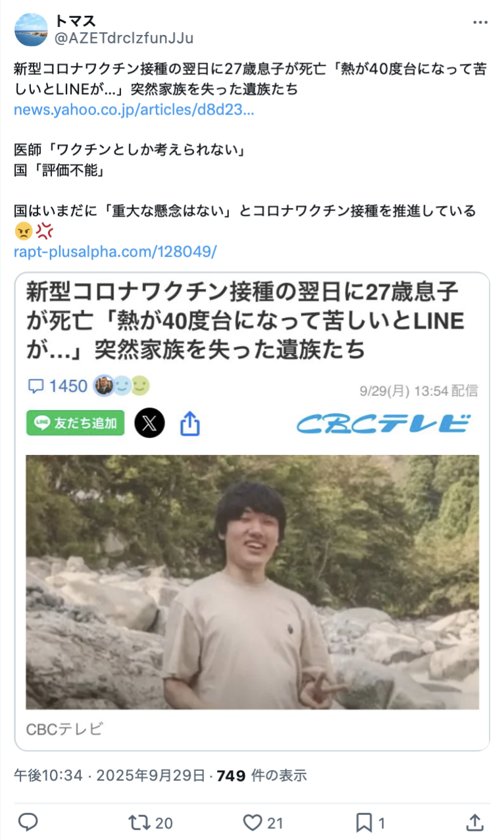The image size is (504, 840).
Task: Open the rapt-plusalpha.com/128049 link
Action: (x=115, y=251)
